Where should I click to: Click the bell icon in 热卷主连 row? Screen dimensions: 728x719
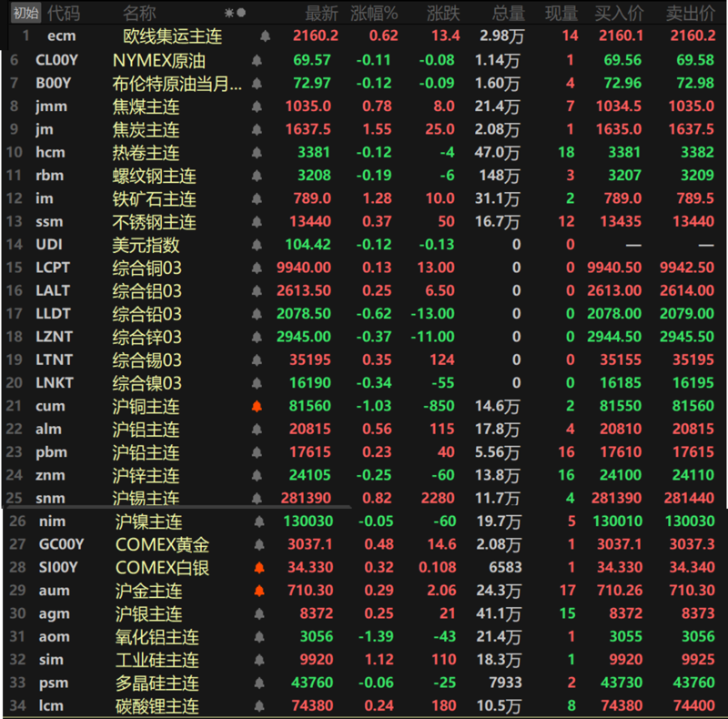pyautogui.click(x=257, y=152)
